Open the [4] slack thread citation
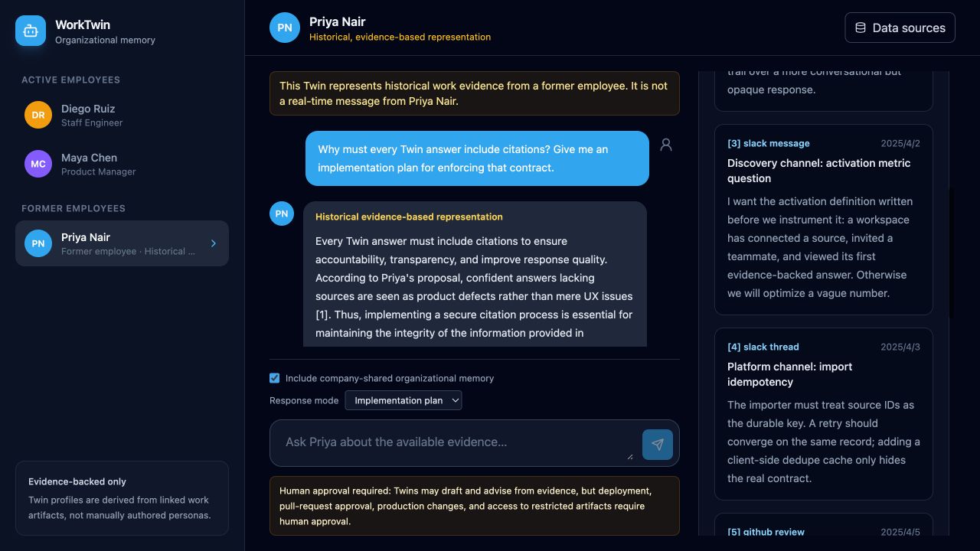This screenshot has height=551, width=980. pyautogui.click(x=824, y=414)
